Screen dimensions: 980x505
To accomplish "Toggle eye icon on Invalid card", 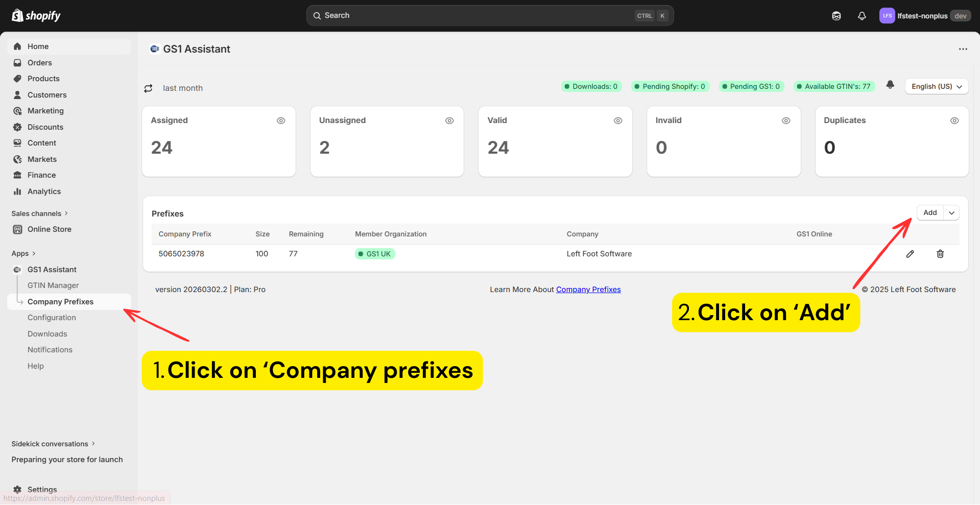I will [x=786, y=121].
